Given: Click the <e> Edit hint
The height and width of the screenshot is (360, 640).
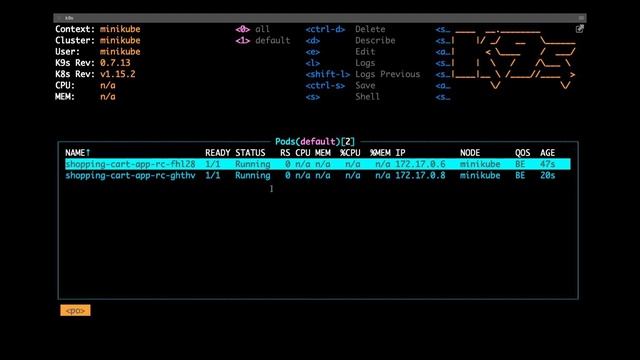Looking at the screenshot, I should point(340,52).
